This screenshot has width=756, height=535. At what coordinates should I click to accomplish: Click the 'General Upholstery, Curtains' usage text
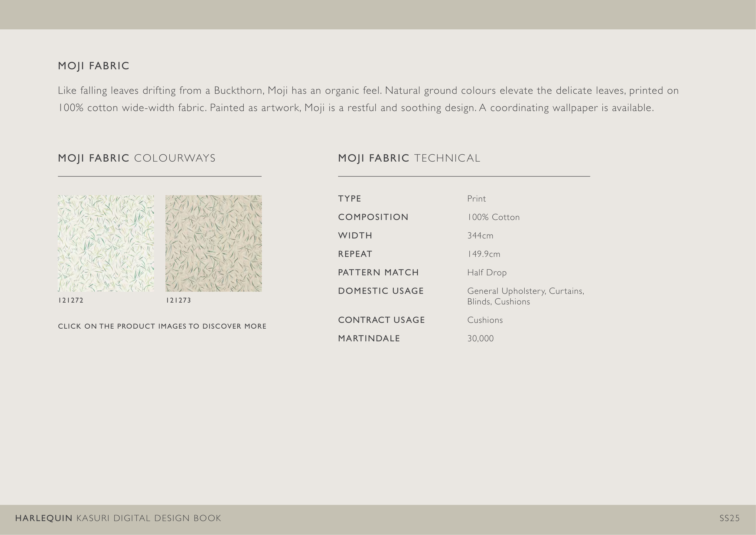(525, 291)
